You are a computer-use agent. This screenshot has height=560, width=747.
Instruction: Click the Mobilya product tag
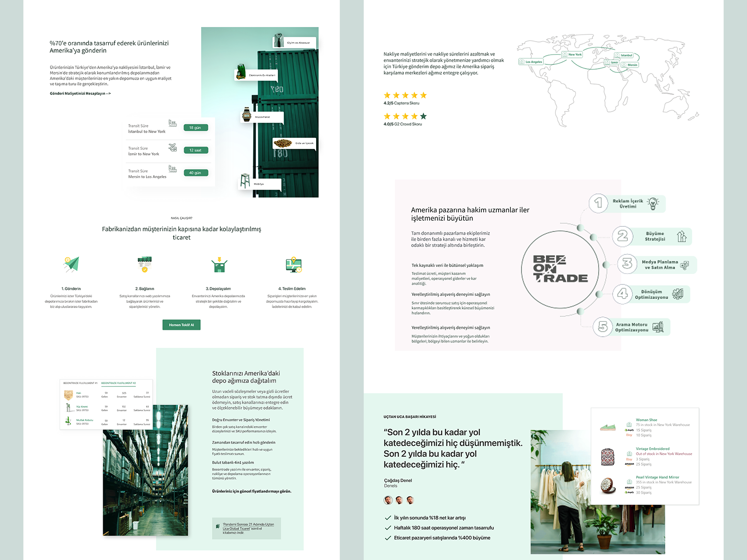[x=261, y=184]
